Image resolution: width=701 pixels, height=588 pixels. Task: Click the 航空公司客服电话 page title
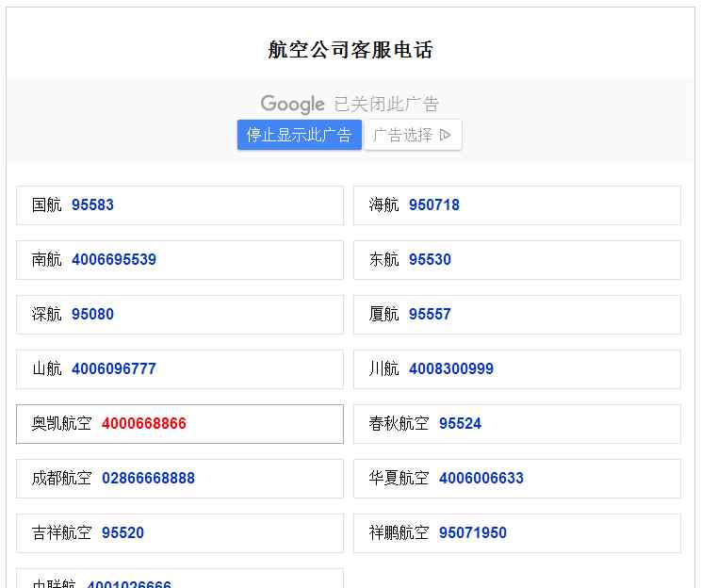pos(350,50)
